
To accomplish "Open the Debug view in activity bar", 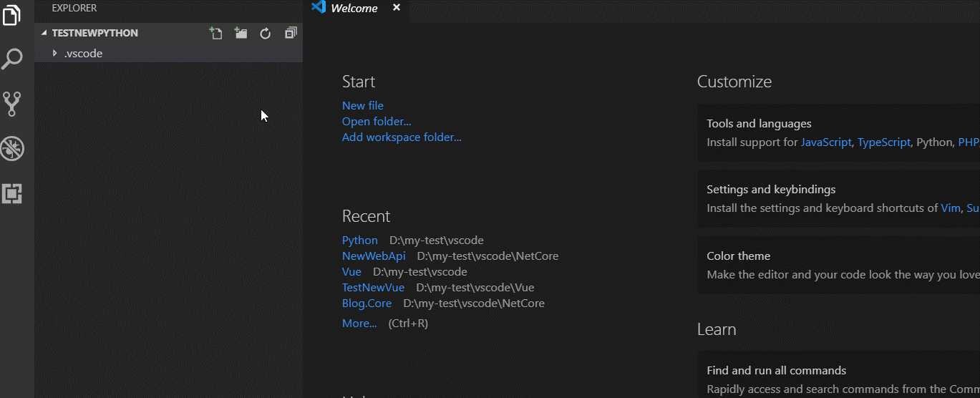I will point(13,148).
